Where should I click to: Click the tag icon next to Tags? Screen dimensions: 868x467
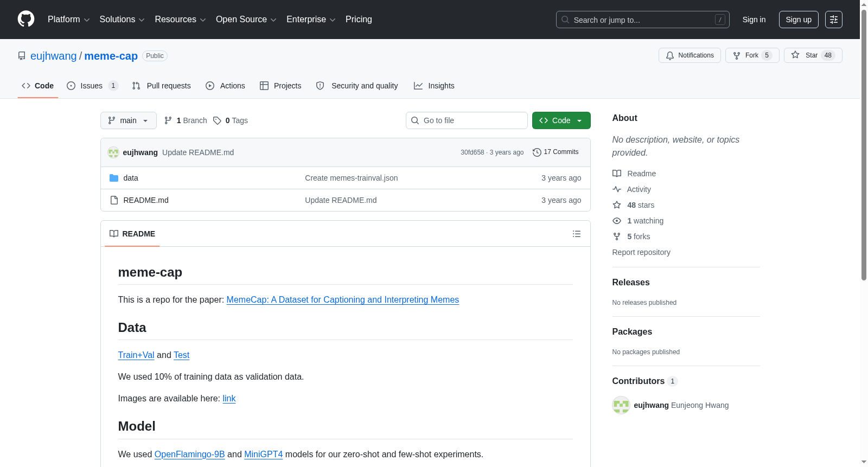(217, 120)
